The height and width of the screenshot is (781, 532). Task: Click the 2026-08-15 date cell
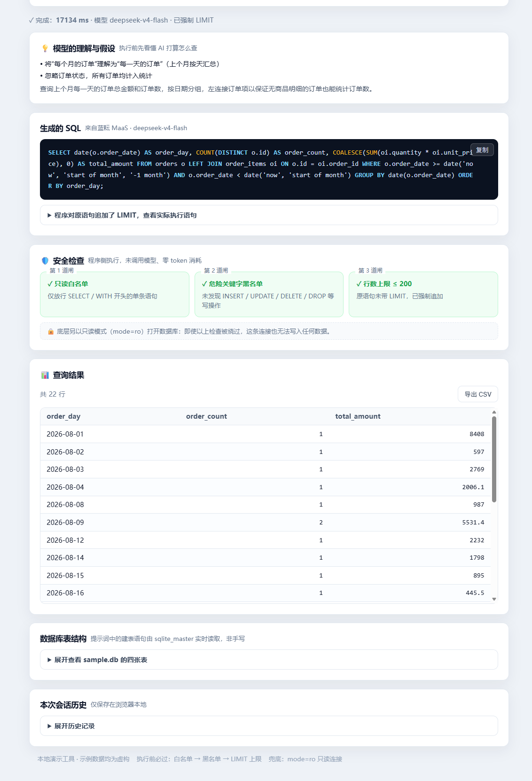[65, 576]
